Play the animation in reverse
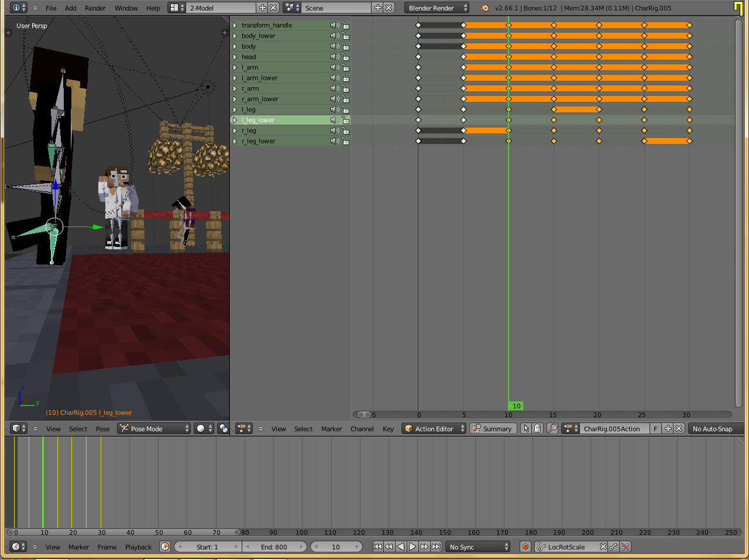This screenshot has height=560, width=749. pyautogui.click(x=401, y=547)
